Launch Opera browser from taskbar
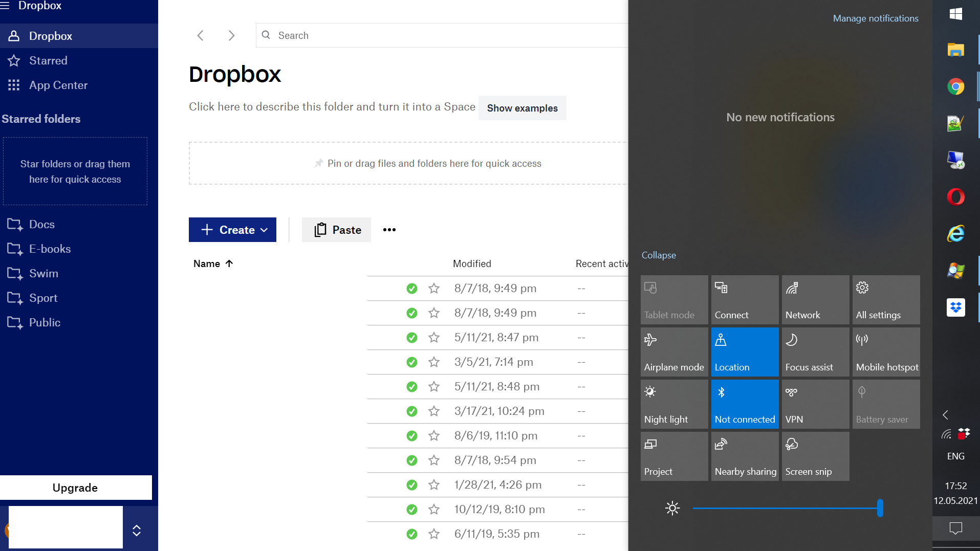 pos(955,197)
